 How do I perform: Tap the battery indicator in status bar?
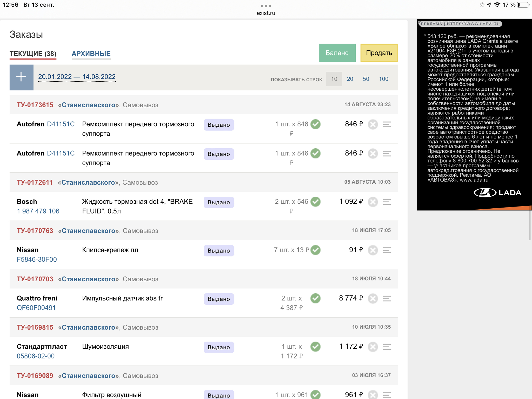coord(523,5)
